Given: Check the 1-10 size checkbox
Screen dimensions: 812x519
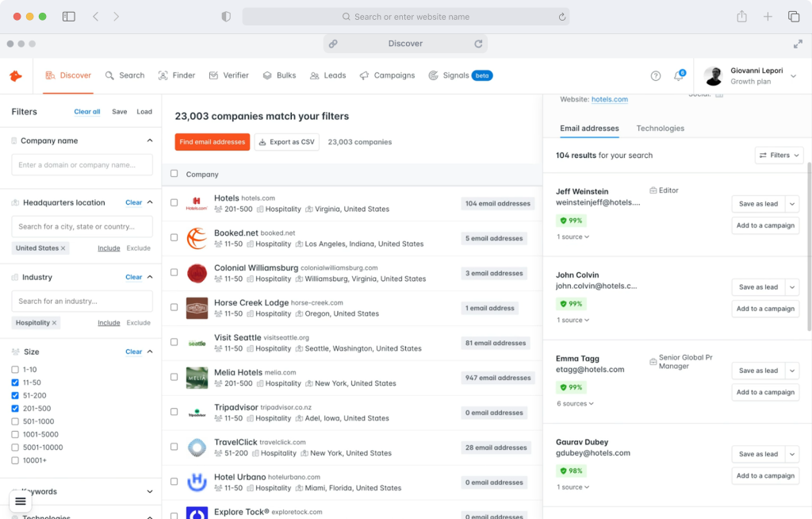Looking at the screenshot, I should 15,370.
